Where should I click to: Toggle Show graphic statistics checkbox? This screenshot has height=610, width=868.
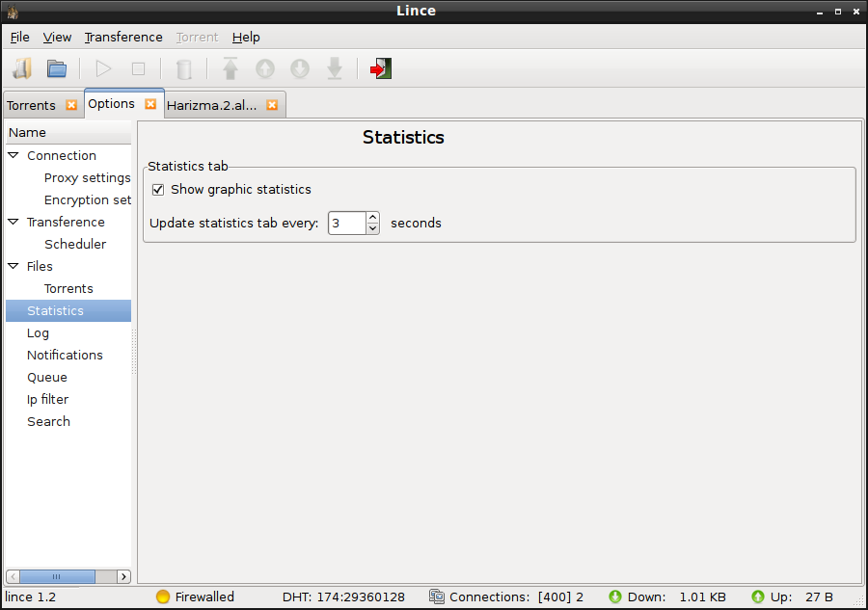[158, 190]
